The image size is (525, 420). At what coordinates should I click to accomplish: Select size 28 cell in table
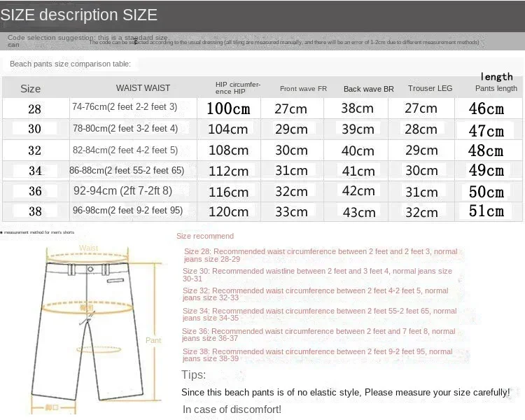click(34, 109)
